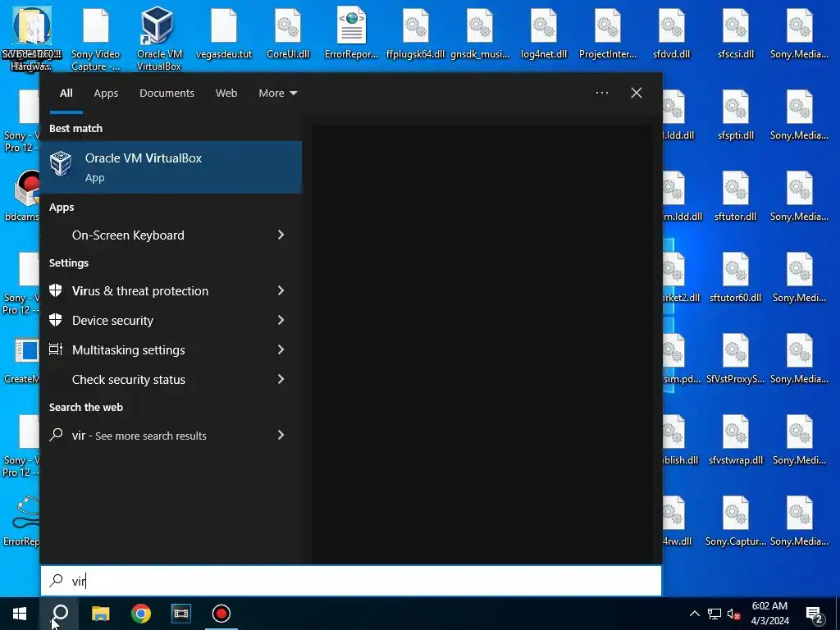Select gnsdk_musi... desktop file
This screenshot has width=840, height=630.
[x=479, y=33]
